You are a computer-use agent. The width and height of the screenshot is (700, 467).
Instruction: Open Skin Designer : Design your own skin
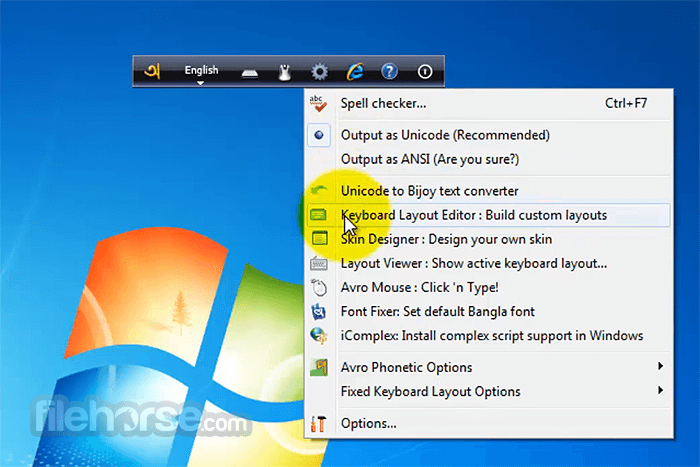pyautogui.click(x=489, y=239)
